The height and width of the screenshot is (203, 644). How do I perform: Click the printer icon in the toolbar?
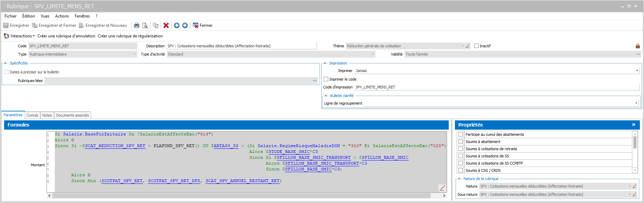(137, 25)
